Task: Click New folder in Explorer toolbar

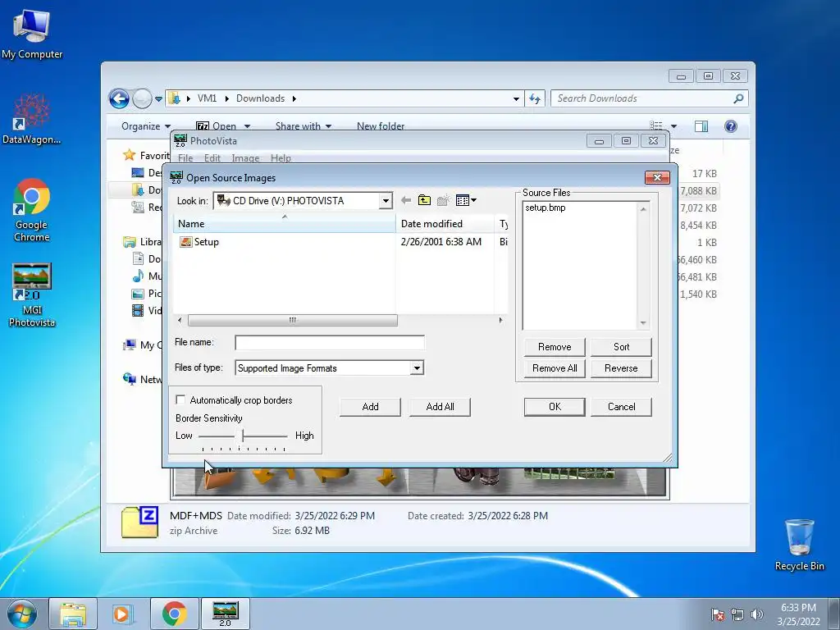Action: [x=381, y=126]
